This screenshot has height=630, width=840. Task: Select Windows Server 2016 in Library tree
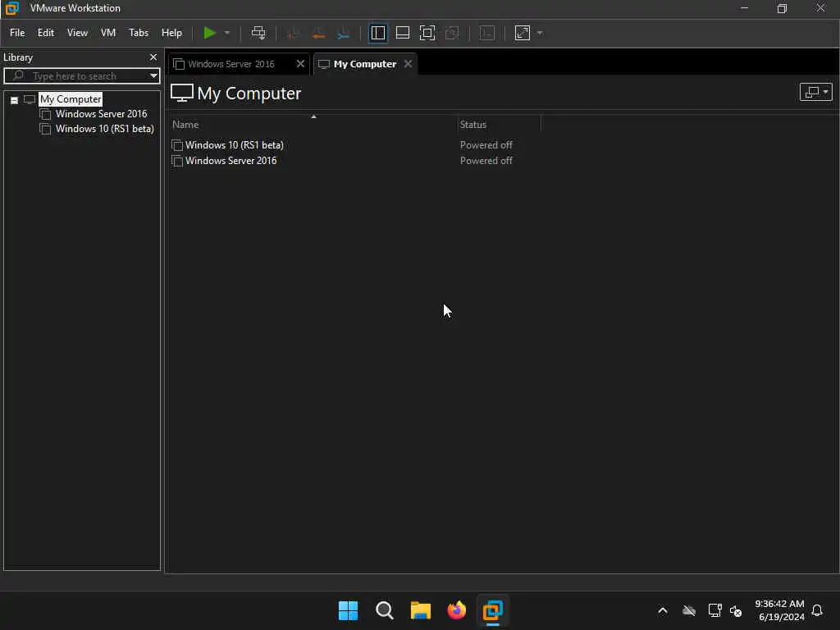(101, 113)
